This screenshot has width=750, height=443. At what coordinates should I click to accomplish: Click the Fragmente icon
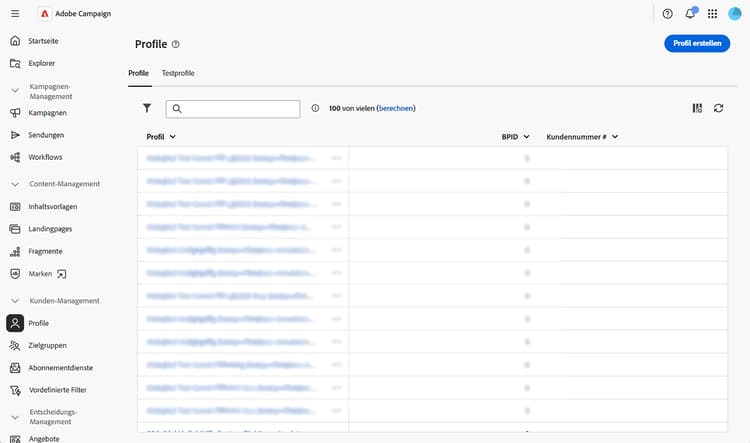coord(15,251)
